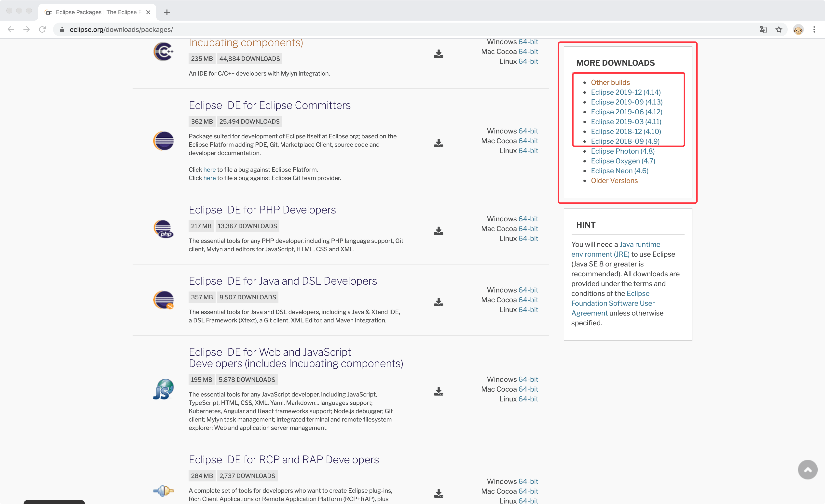Click download icon for Web and JavaScript Developers
Viewport: 825px width, 504px height.
click(438, 392)
